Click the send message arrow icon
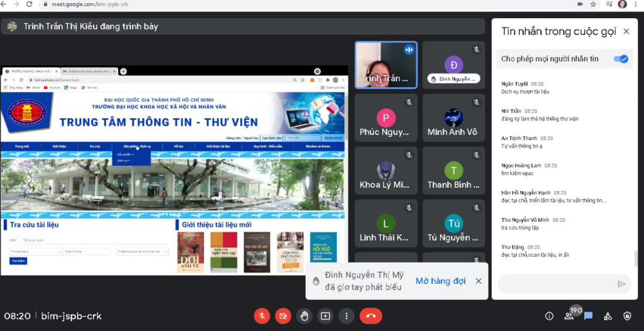Viewport: 644px width, 331px height. point(622,284)
